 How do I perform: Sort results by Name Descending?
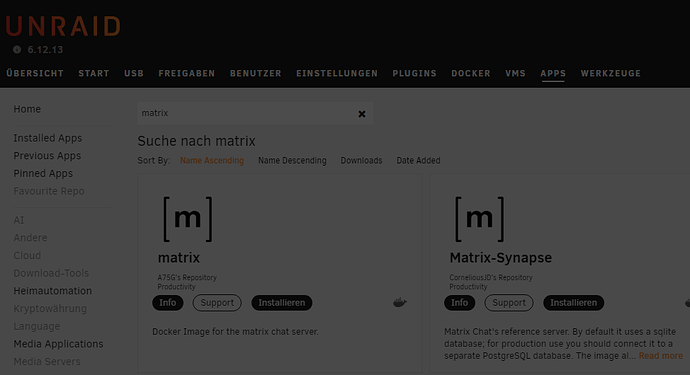coord(292,161)
